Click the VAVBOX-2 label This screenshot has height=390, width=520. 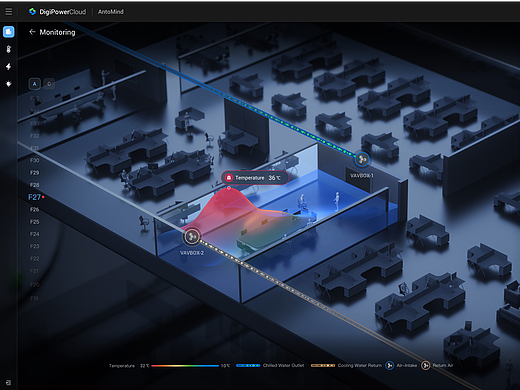coord(192,253)
